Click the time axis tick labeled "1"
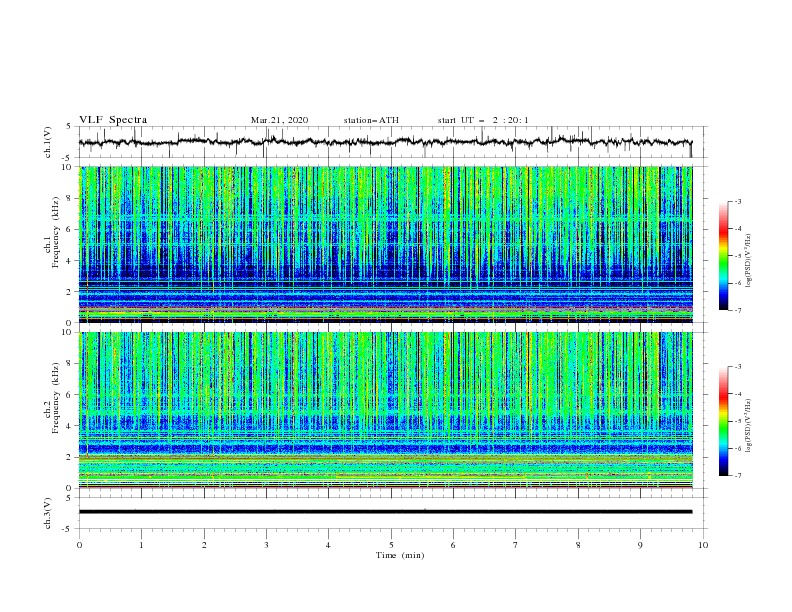This screenshot has width=792, height=612. click(x=141, y=545)
